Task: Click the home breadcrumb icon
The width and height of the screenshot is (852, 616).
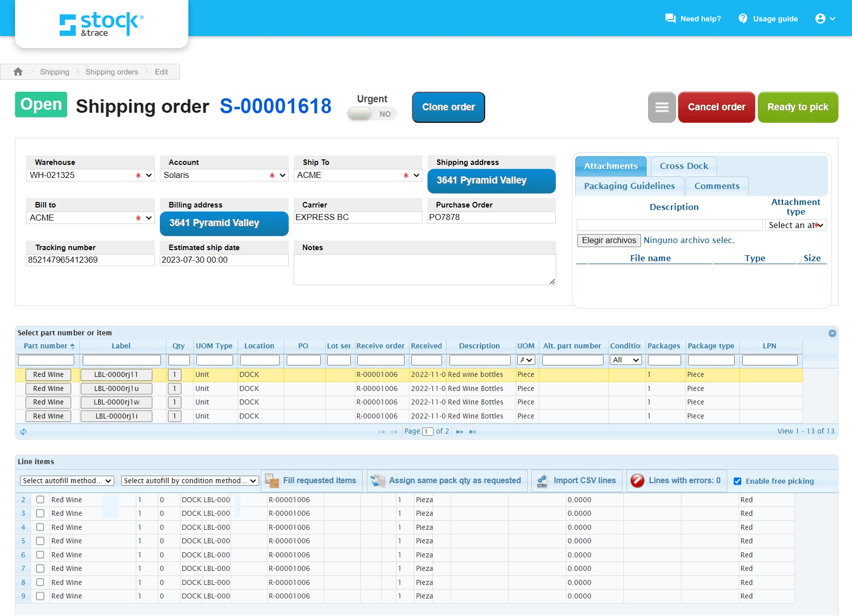Action: click(18, 72)
